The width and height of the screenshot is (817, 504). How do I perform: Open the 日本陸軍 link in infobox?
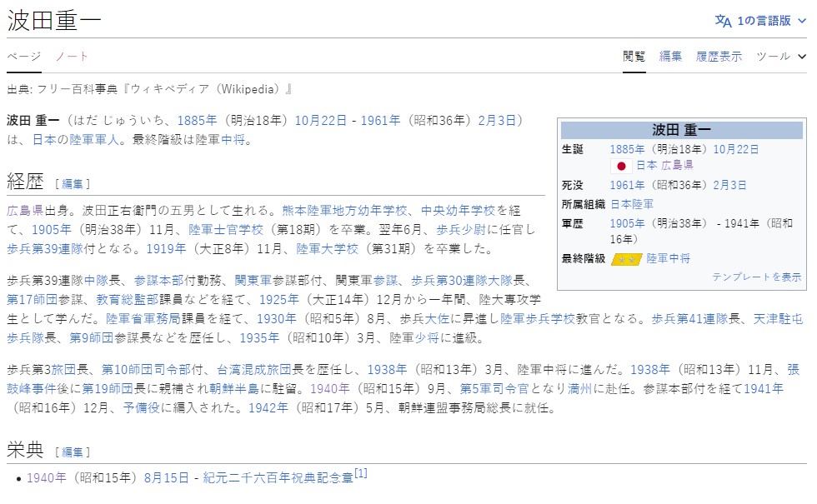(632, 205)
